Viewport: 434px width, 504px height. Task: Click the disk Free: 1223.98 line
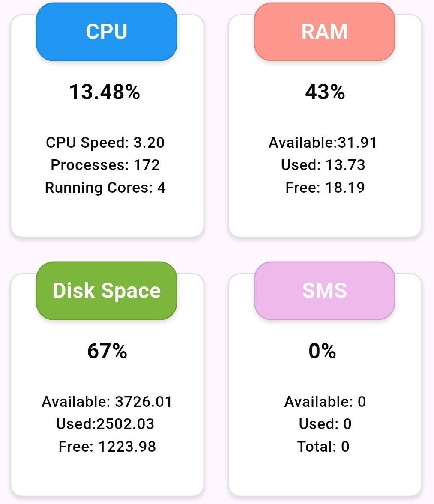(107, 447)
